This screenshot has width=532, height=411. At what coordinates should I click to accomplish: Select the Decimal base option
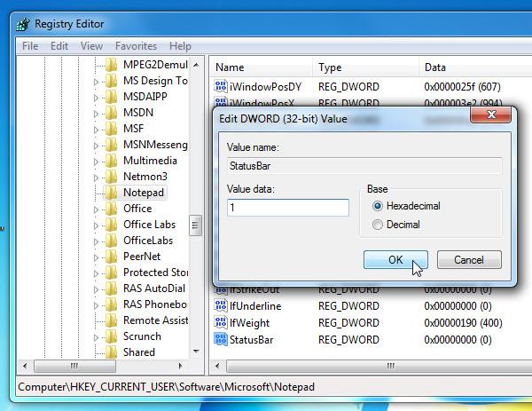pyautogui.click(x=378, y=225)
